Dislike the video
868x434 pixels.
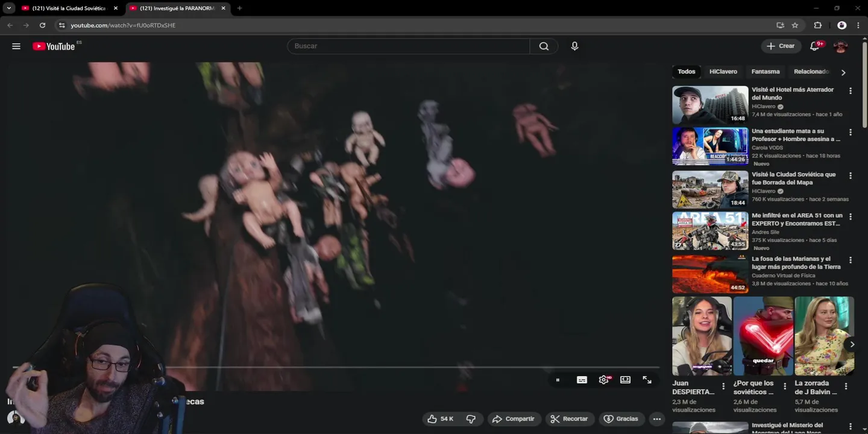(x=471, y=419)
